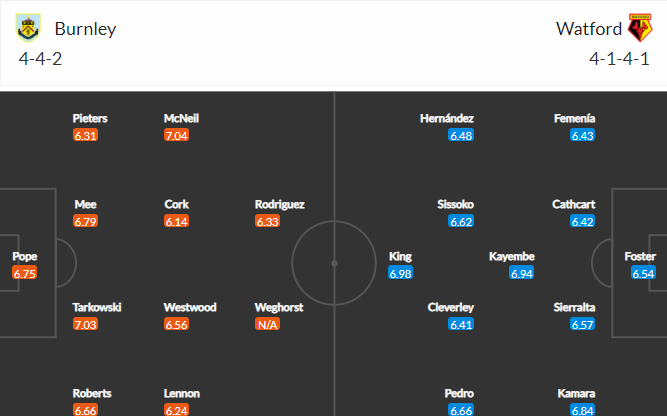667x416 pixels.
Task: Select Foster's 6.54 rating badge
Action: pos(643,274)
